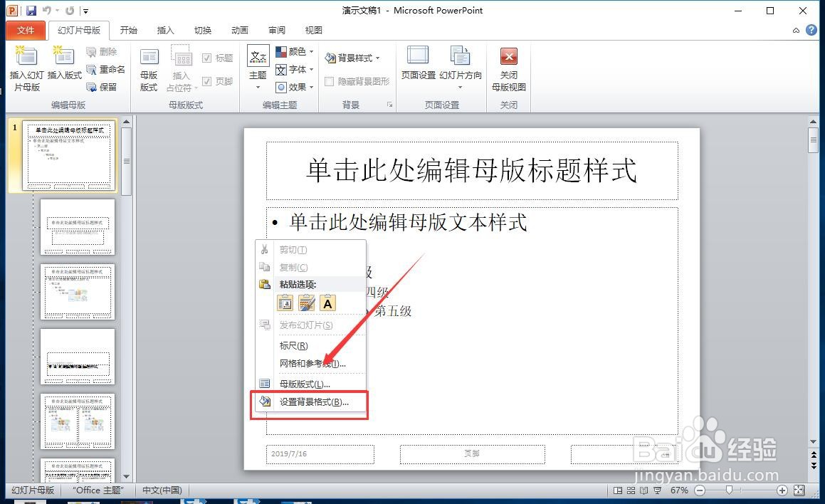Select keep-source-formatting paste option
The image size is (825, 504).
(x=307, y=303)
